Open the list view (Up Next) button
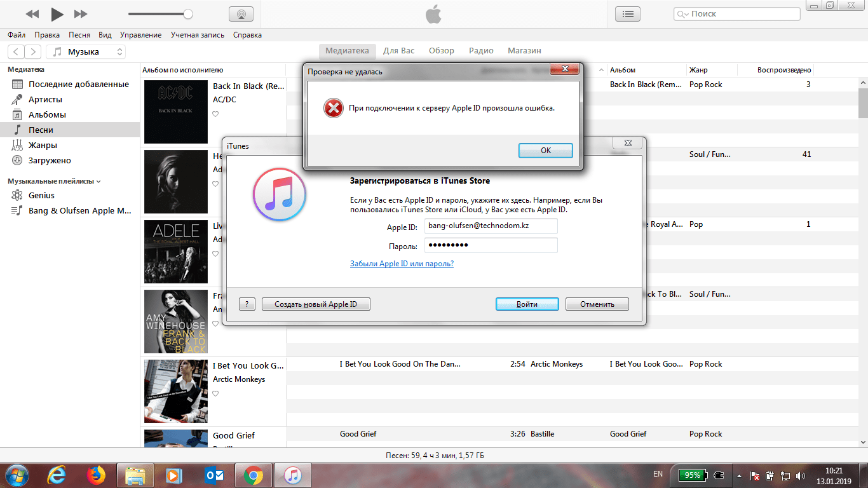868x488 pixels. (x=628, y=14)
